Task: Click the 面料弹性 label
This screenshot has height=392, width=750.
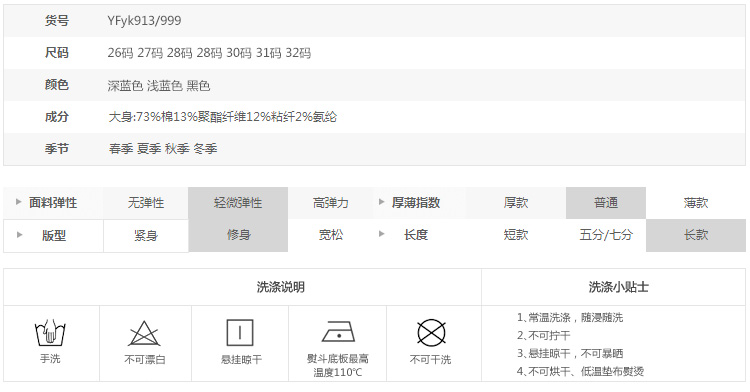Action: 53,203
